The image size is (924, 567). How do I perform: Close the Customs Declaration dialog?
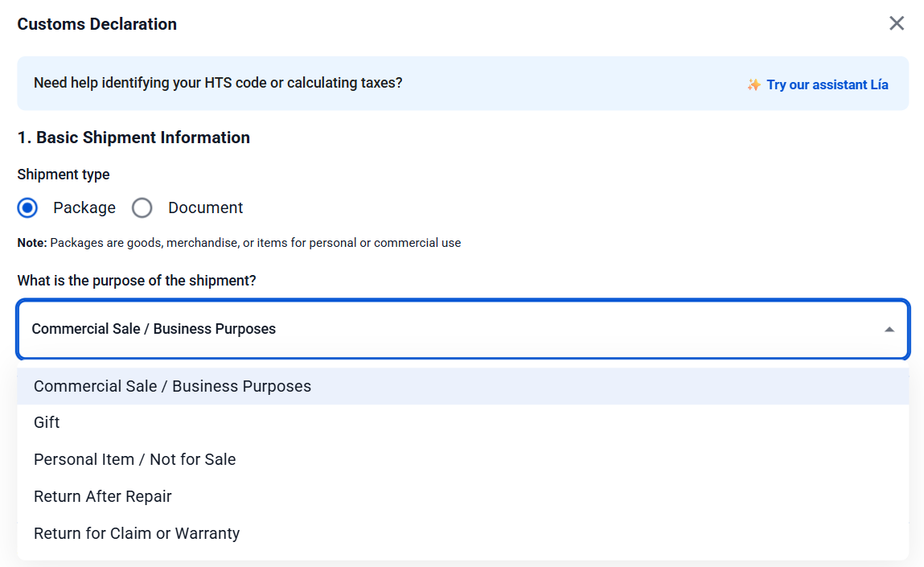[x=897, y=23]
